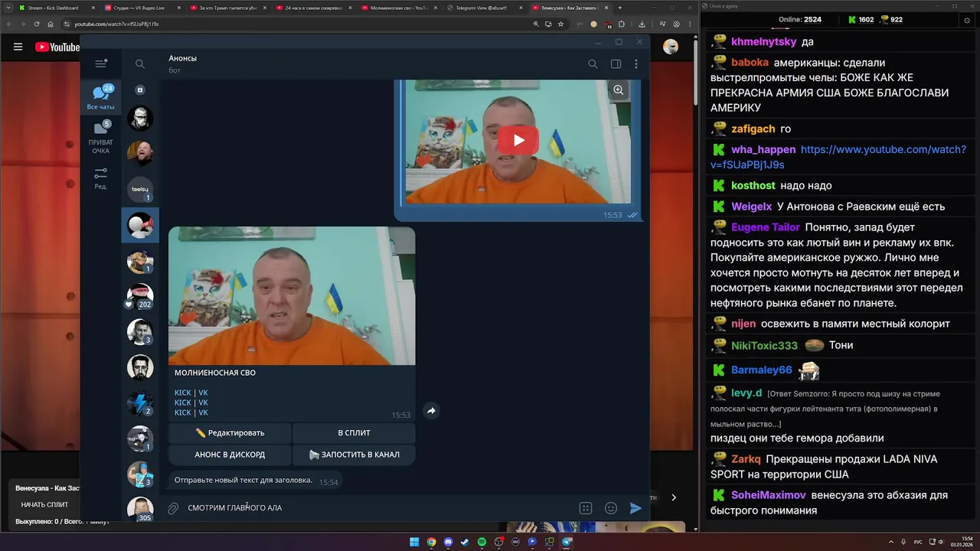Screen dimensions: 980x551
Task: Open Chrome from taskbar
Action: click(431, 542)
